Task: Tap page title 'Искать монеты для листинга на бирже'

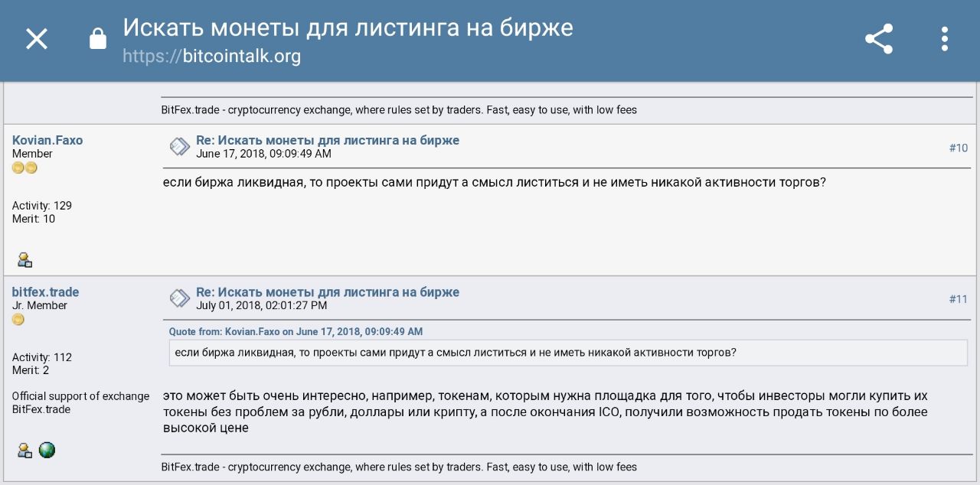Action: [x=348, y=28]
